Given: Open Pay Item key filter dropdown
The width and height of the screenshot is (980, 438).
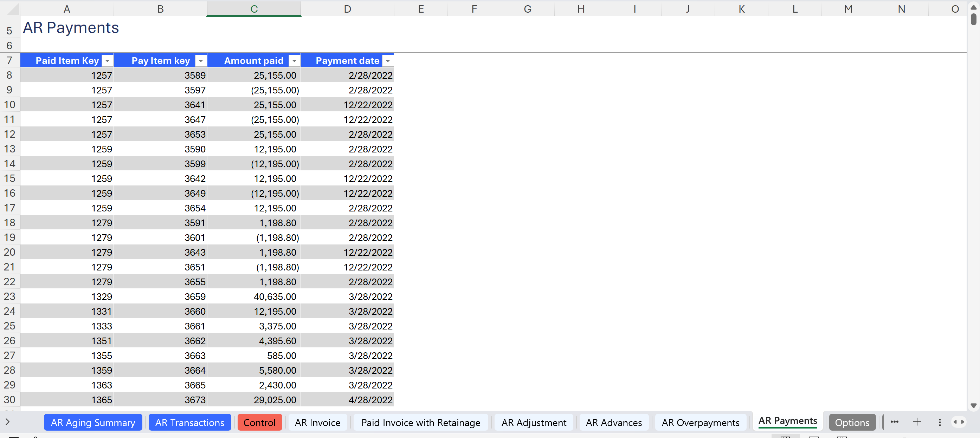Looking at the screenshot, I should [x=200, y=61].
